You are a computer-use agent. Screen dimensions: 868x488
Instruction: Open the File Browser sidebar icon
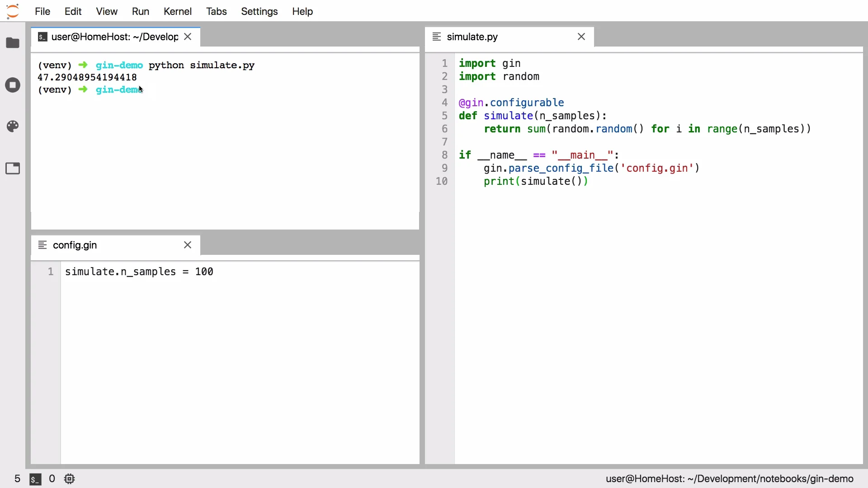pyautogui.click(x=13, y=43)
